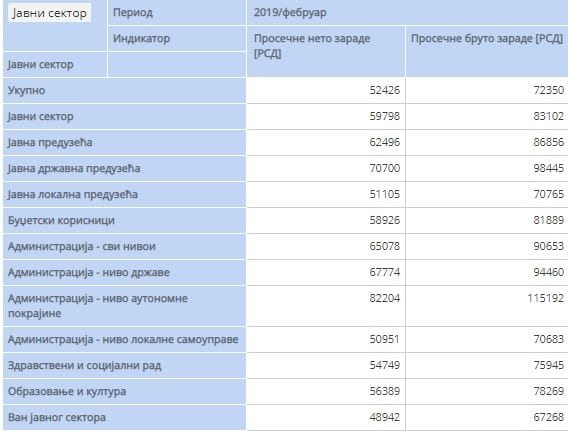Select Образовање и култура row label
Image resolution: width=568 pixels, height=431 pixels.
[x=124, y=392]
